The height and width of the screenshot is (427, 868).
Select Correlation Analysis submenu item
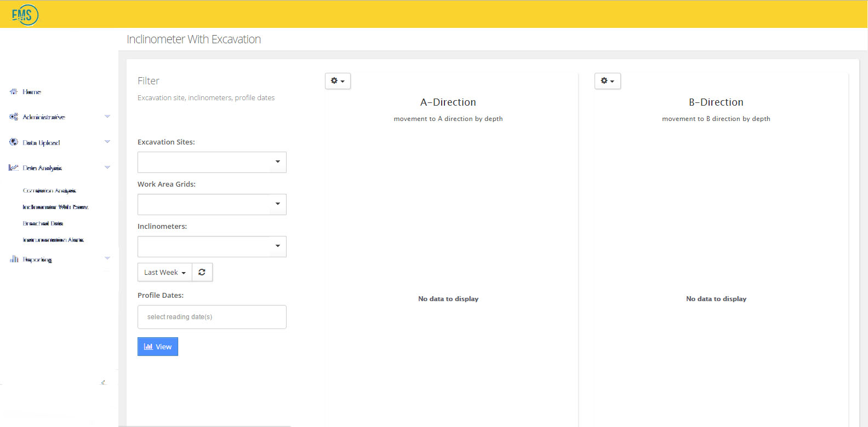tap(49, 191)
